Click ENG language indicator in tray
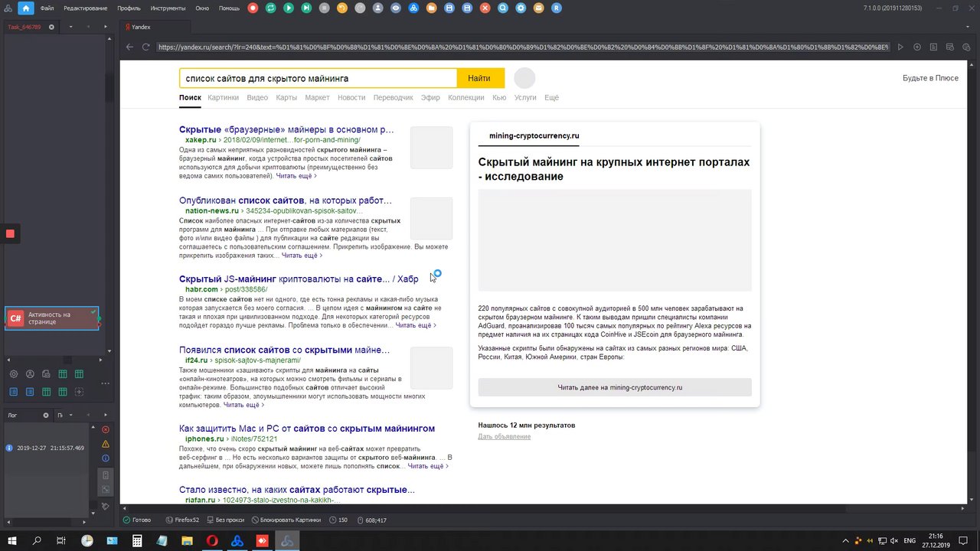Screen dimensions: 980x551 tap(910, 540)
